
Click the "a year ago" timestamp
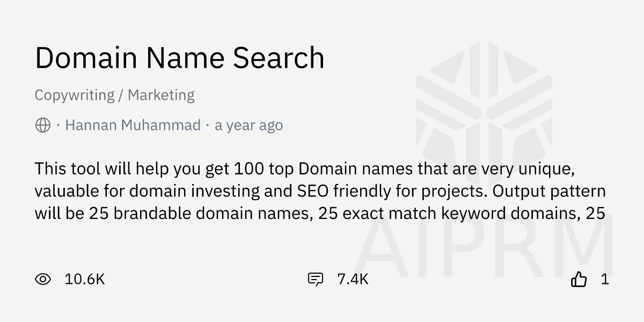coord(248,126)
